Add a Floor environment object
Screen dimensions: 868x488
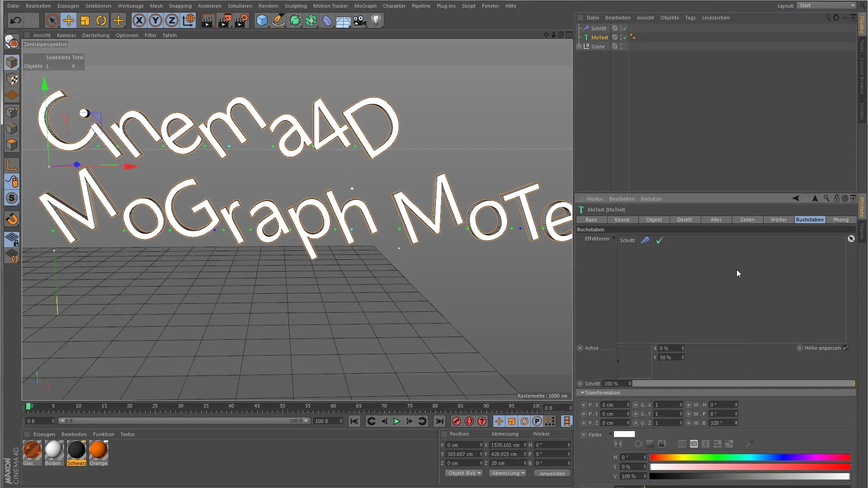344,20
